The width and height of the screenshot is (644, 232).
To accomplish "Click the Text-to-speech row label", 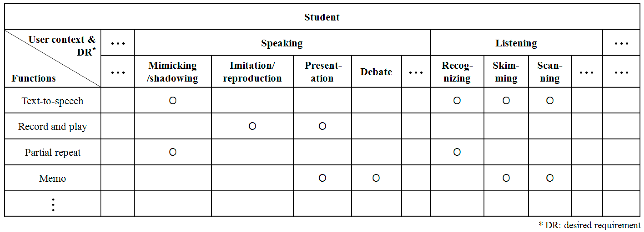I will coord(52,101).
